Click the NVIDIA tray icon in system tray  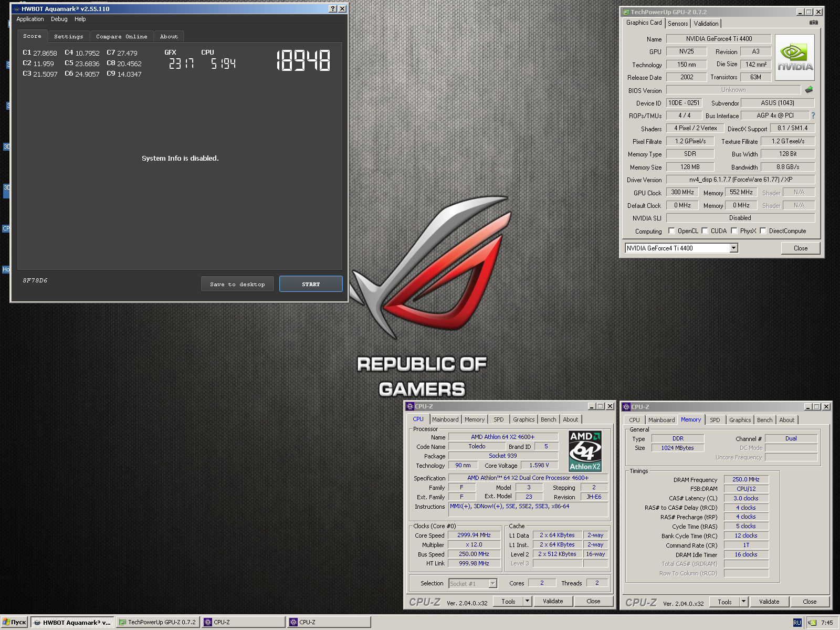pos(812,623)
